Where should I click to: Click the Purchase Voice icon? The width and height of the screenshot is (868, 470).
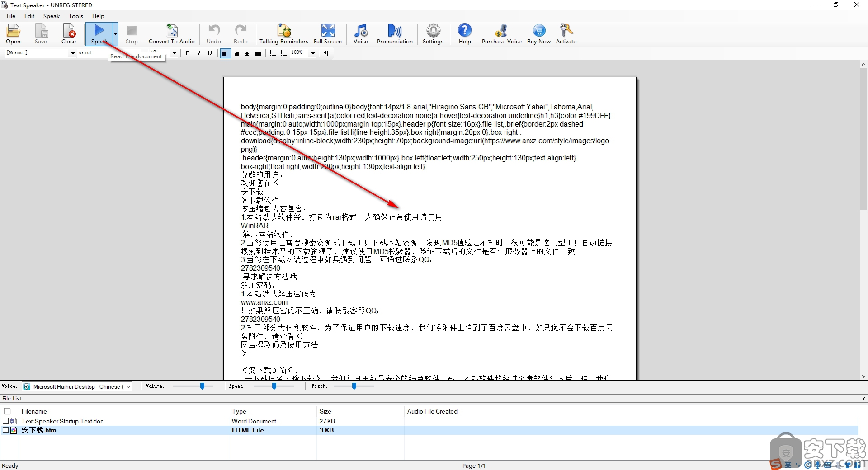coord(501,34)
